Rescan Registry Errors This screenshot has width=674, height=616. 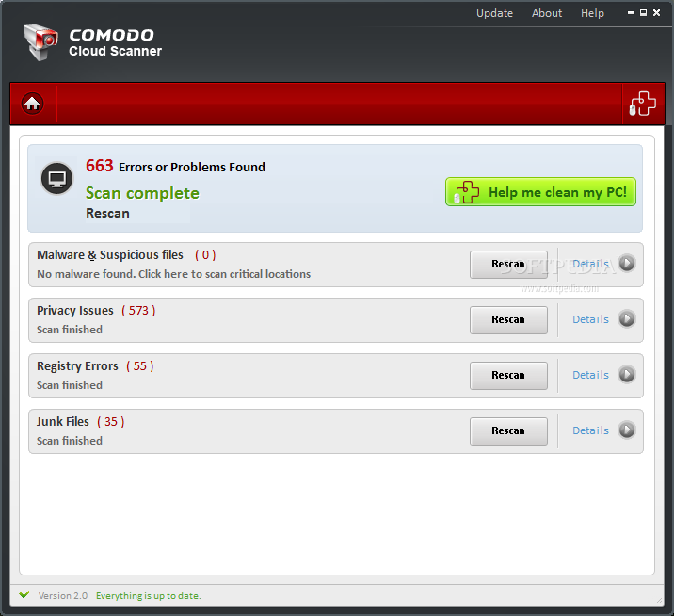point(508,376)
